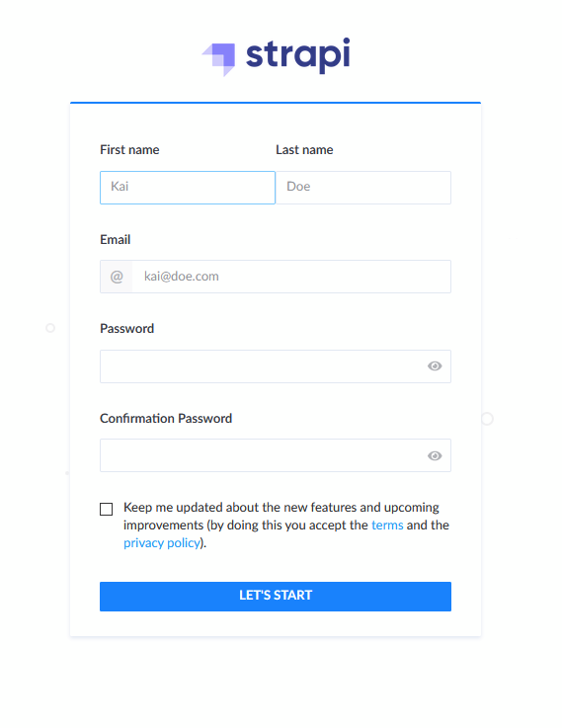Click the strapi wordmark text

pyautogui.click(x=298, y=55)
